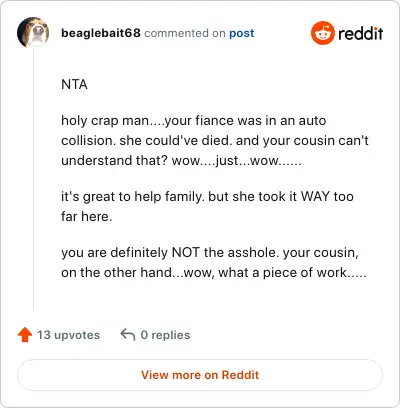Screen dimensions: 400x408
Task: Click the Reddit Snoo logo icon
Action: coord(322,33)
